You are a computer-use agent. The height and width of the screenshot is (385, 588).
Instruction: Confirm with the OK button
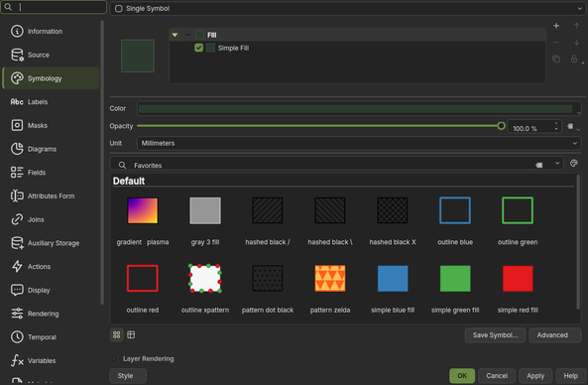(x=462, y=376)
